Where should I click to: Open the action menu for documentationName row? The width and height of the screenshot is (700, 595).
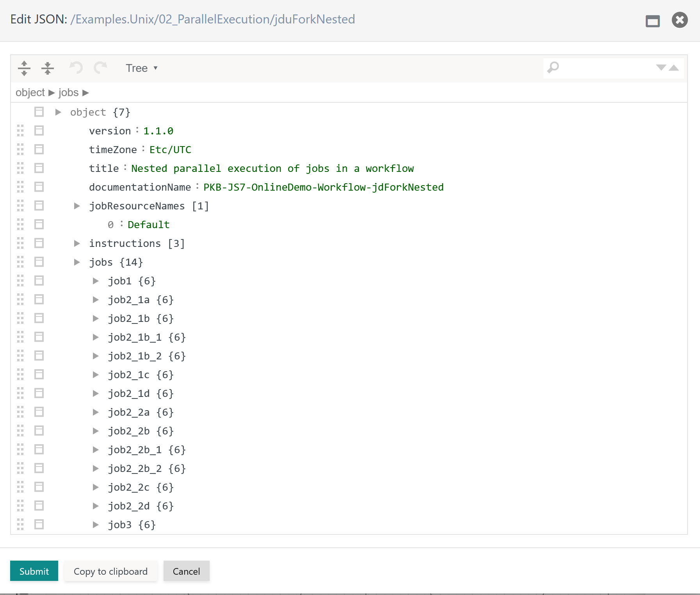click(x=39, y=187)
